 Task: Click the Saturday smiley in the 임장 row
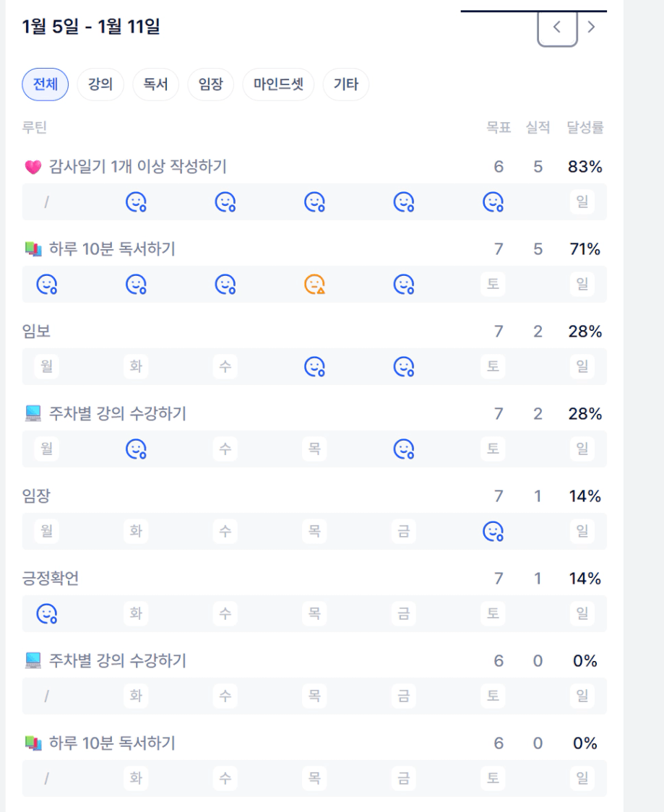(493, 532)
